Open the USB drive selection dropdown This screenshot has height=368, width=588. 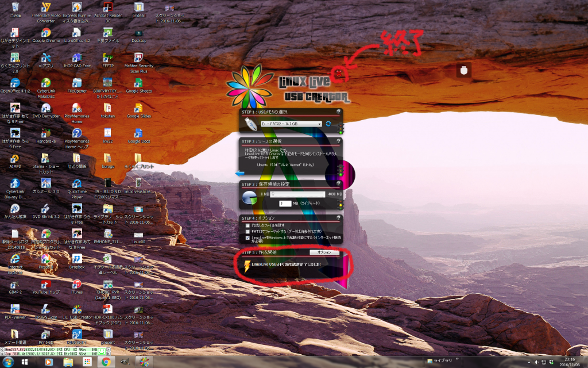(x=319, y=124)
